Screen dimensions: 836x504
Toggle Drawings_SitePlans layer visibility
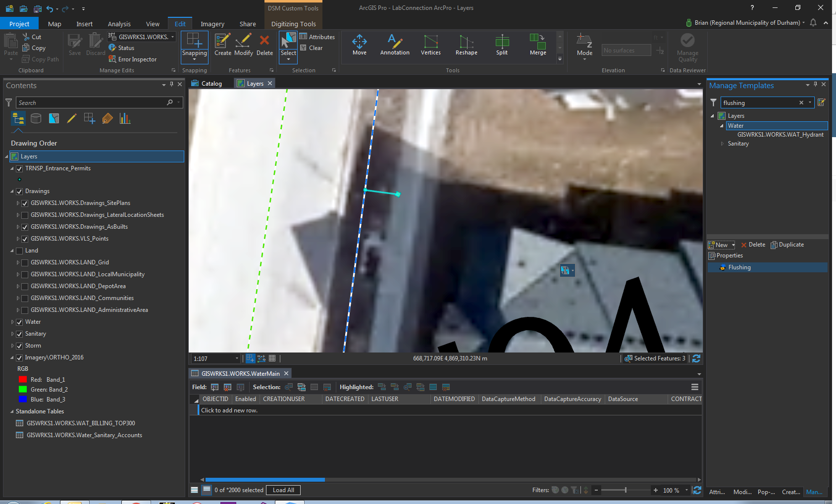tap(25, 203)
